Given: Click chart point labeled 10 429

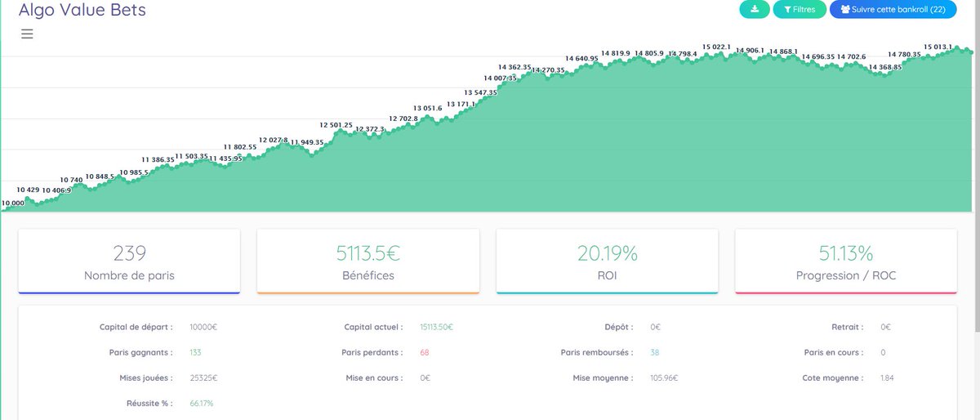Looking at the screenshot, I should tap(28, 190).
